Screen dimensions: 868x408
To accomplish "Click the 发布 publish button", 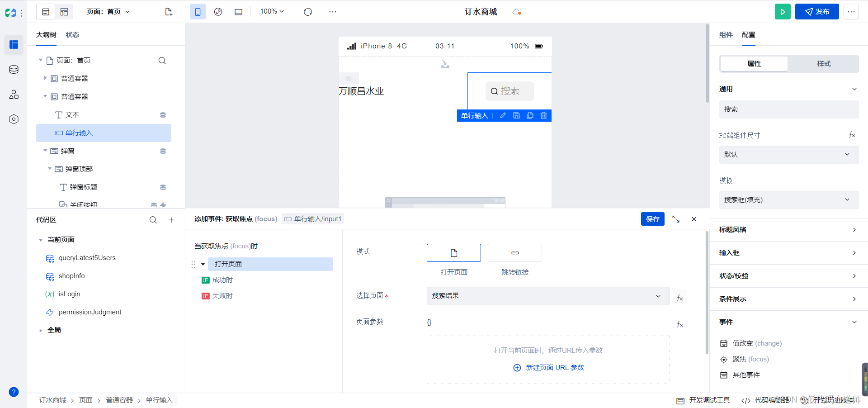I will pos(817,12).
